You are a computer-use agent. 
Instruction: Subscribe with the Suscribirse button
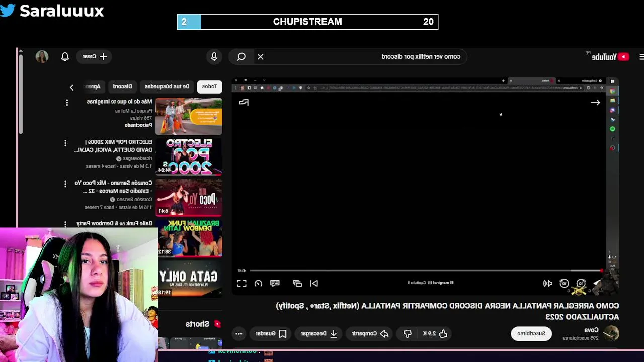point(531,333)
